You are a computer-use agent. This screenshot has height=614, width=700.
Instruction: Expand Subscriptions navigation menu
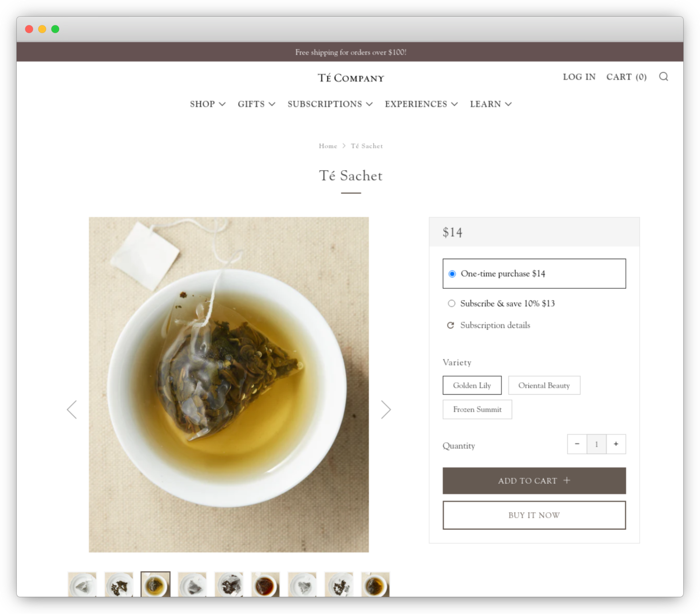[x=330, y=104]
